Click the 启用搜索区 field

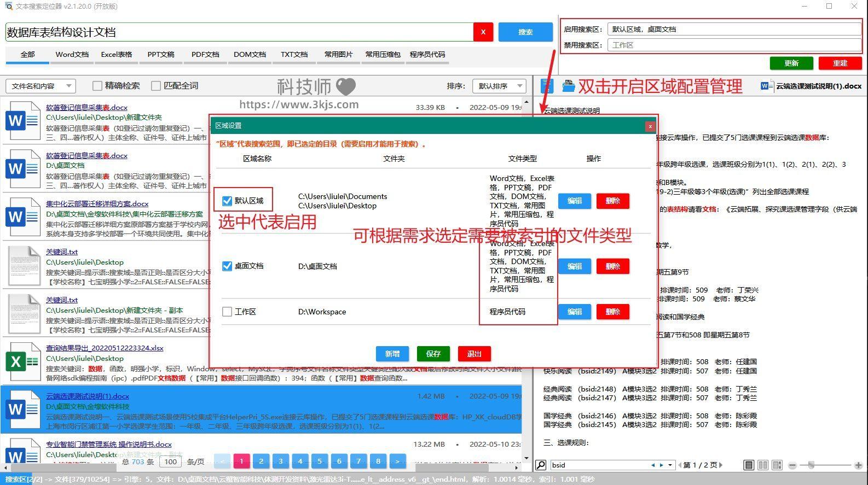[734, 29]
